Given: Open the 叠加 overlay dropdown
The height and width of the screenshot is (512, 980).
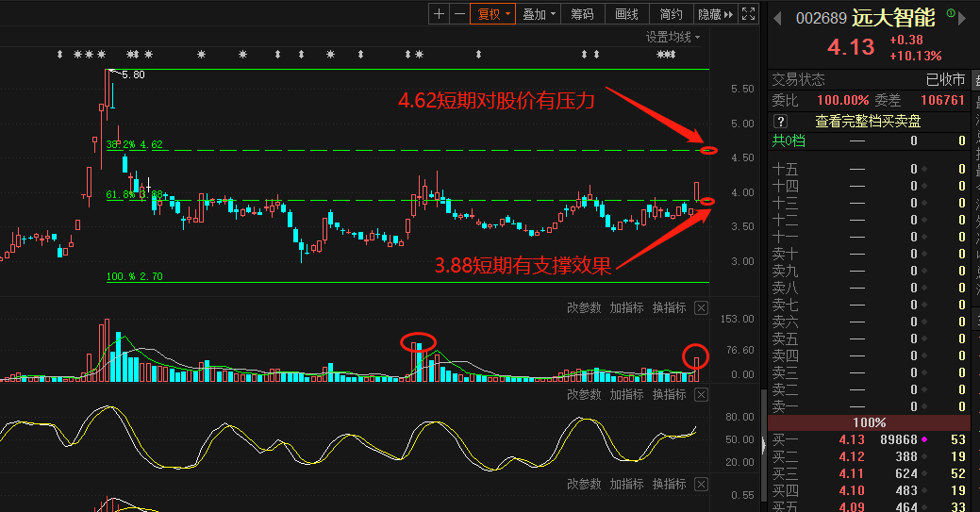Looking at the screenshot, I should [x=539, y=14].
